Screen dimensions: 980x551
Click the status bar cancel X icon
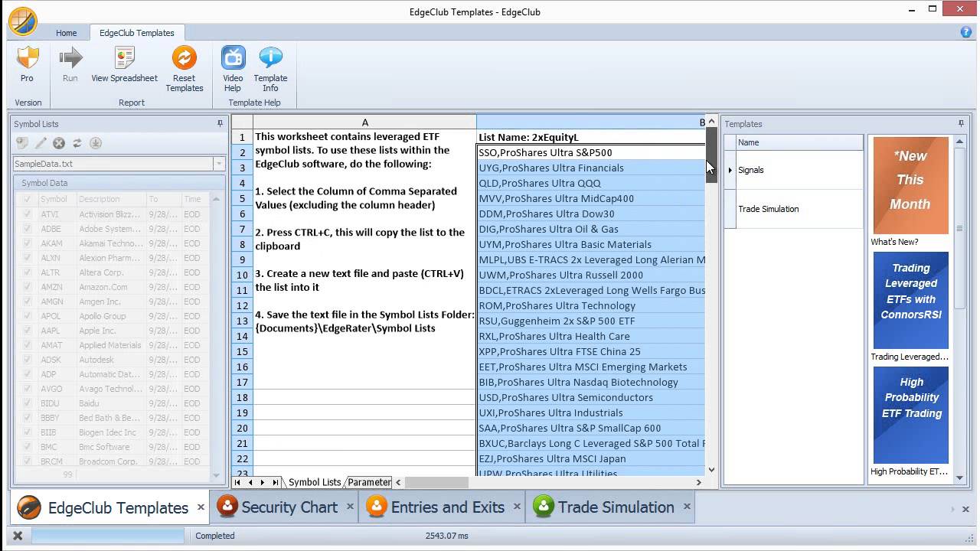point(18,536)
